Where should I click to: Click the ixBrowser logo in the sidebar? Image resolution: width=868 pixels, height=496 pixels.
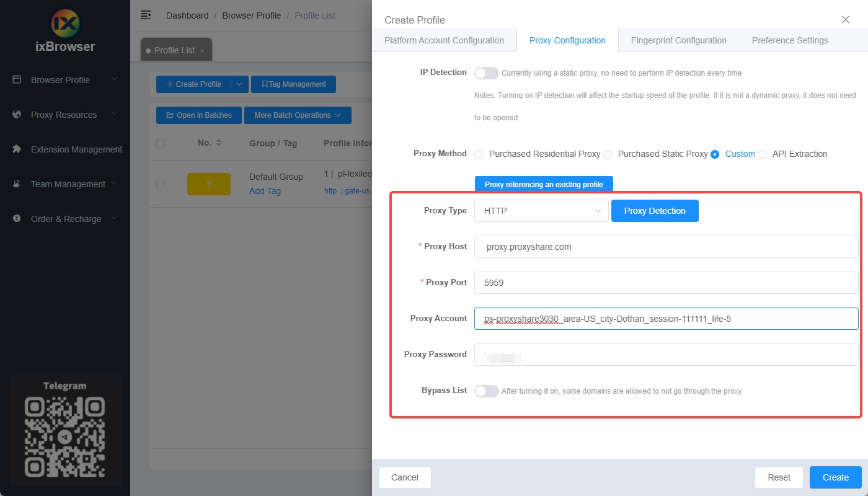pos(65,30)
